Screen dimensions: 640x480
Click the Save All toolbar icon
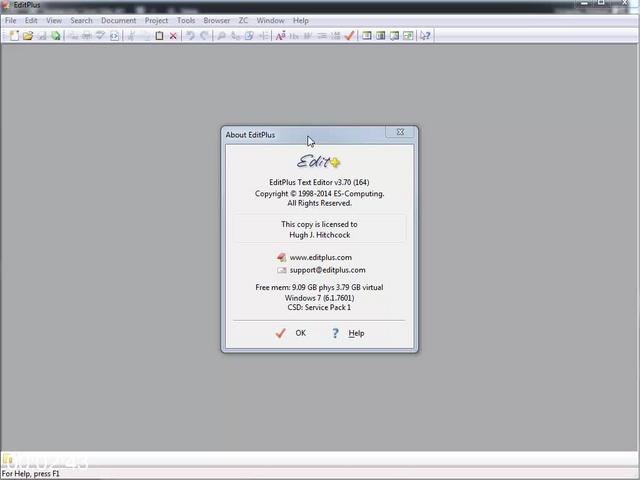[56, 36]
